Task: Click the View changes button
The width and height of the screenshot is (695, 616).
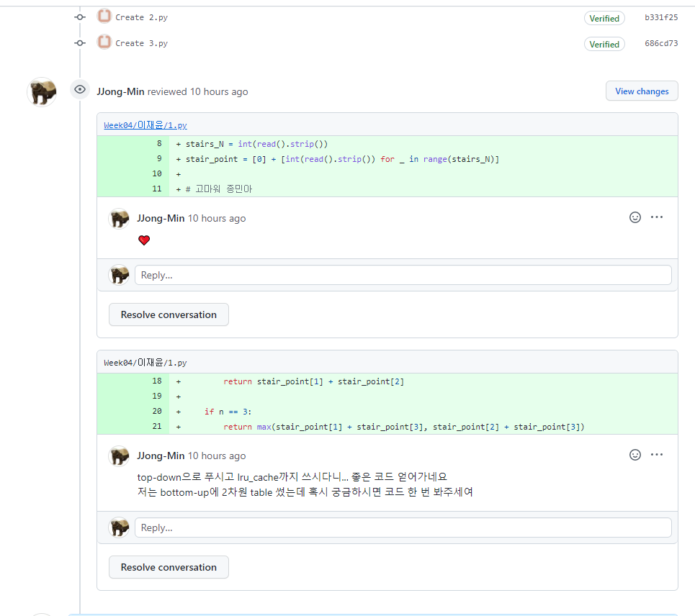Action: click(x=641, y=91)
